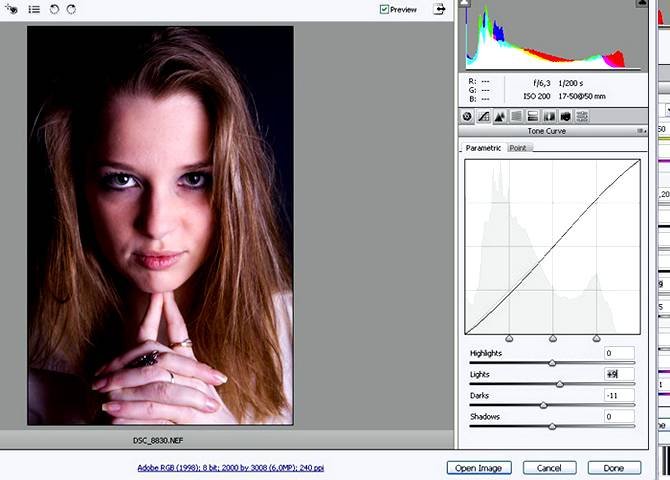Screen dimensions: 670x480
Task: Open the HSL / Grayscale panel icon
Action: 516,117
